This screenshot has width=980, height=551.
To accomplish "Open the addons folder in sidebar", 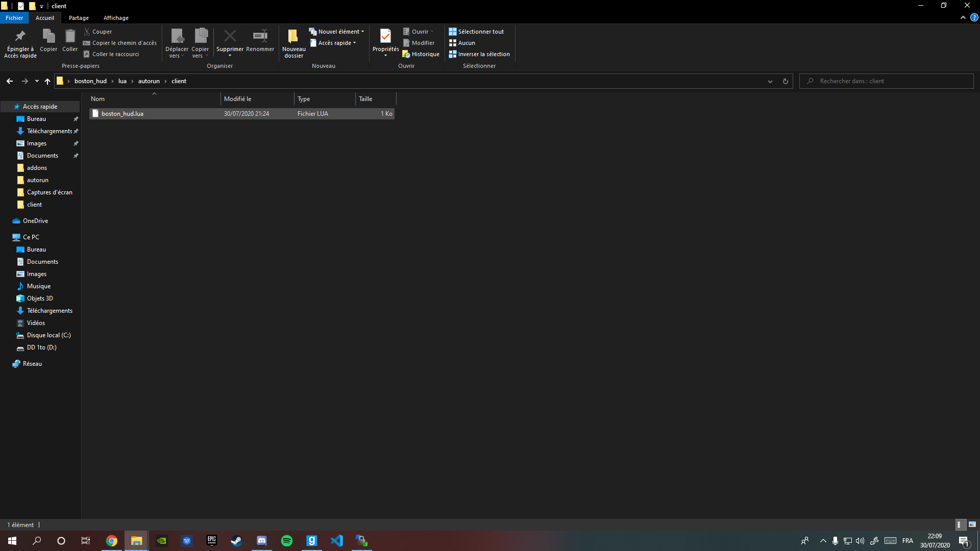I will [37, 168].
